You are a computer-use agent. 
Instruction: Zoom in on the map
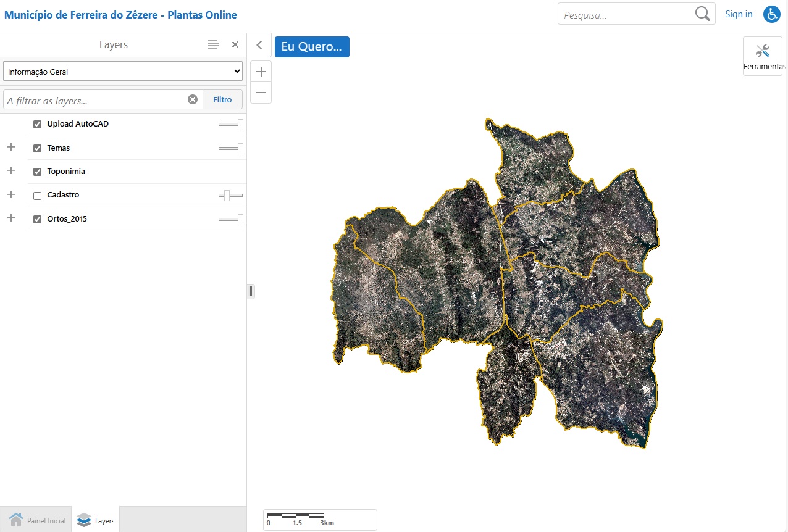coord(261,72)
